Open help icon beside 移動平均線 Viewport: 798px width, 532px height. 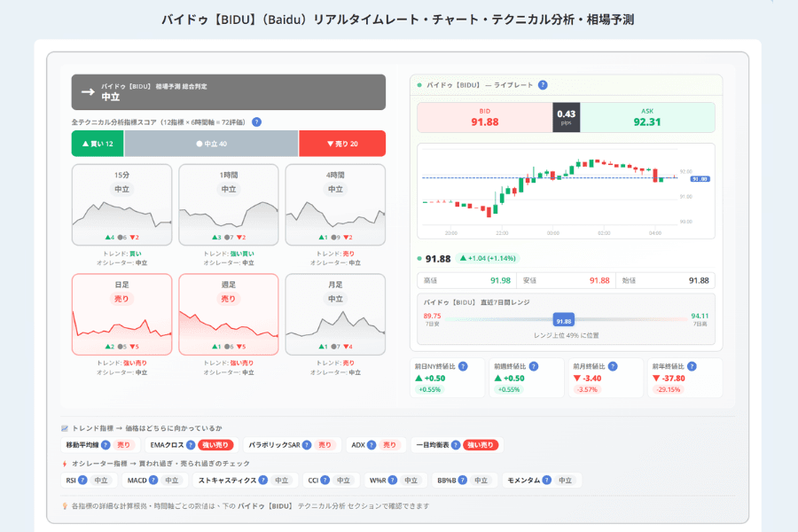pyautogui.click(x=106, y=445)
